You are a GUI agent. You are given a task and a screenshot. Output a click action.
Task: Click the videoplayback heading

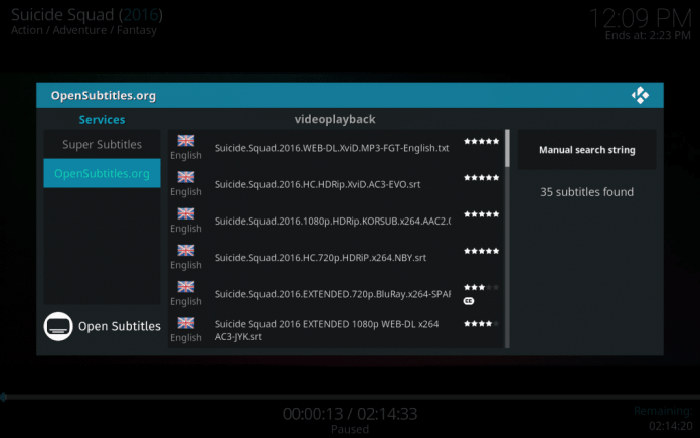pos(335,120)
